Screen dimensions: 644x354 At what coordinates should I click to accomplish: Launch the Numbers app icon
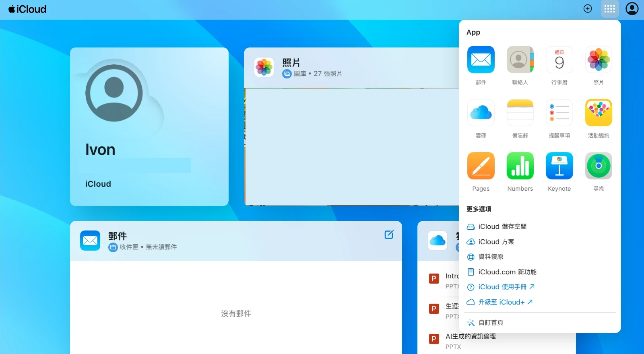[520, 166]
